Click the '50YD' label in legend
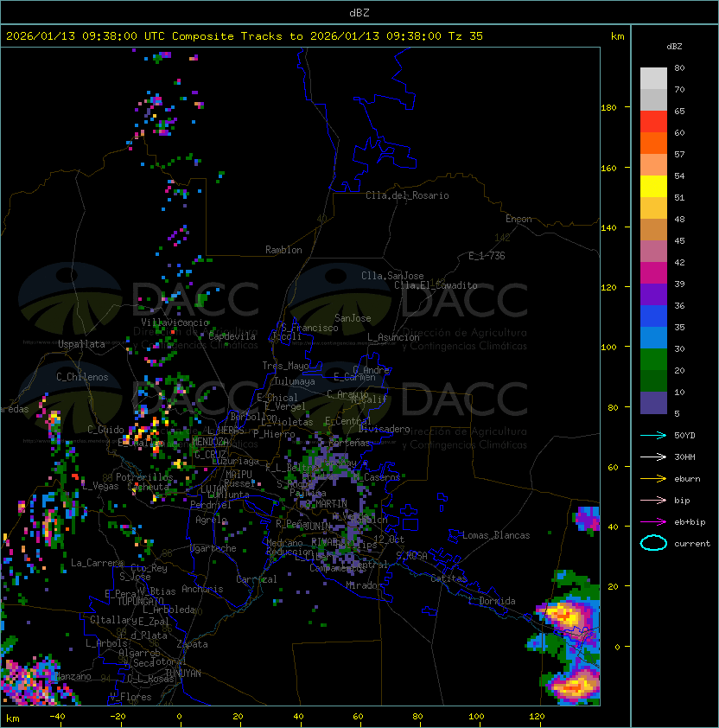Image resolution: width=719 pixels, height=728 pixels. [684, 435]
